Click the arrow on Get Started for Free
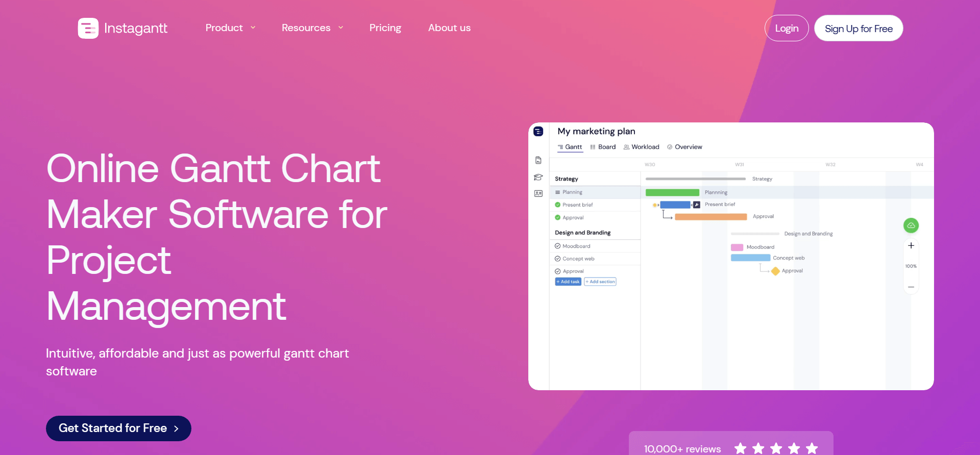Screen dimensions: 980x455 tap(176, 429)
